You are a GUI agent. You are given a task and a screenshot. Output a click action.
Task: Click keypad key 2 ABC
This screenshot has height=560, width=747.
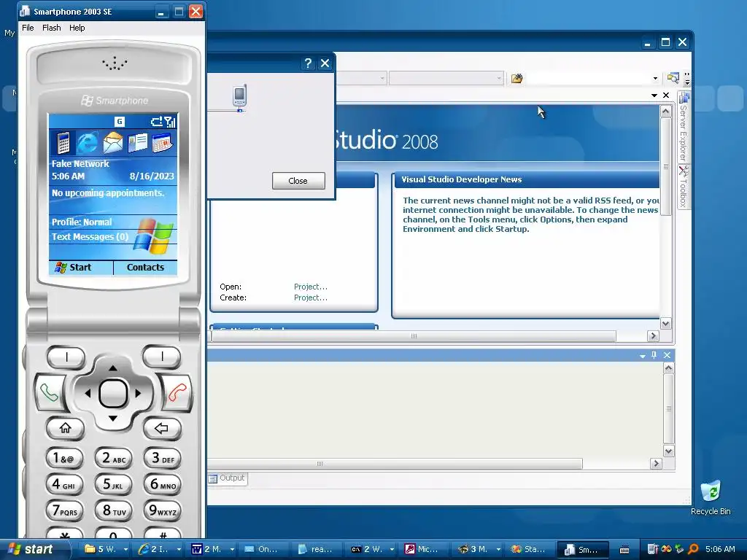pos(113,459)
